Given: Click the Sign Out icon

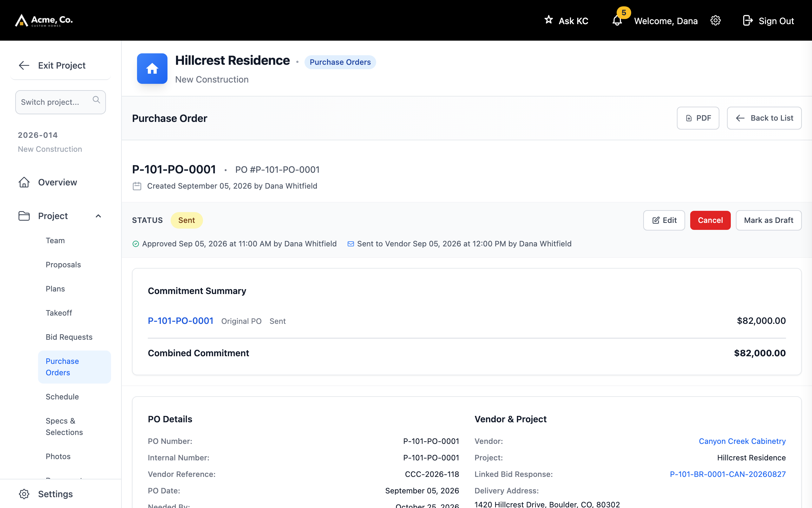Looking at the screenshot, I should coord(747,21).
